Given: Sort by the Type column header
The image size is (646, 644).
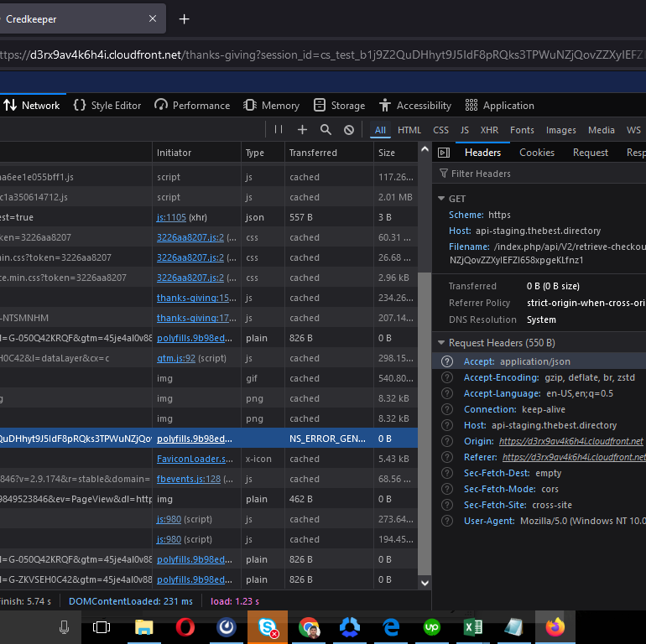Looking at the screenshot, I should click(x=263, y=153).
